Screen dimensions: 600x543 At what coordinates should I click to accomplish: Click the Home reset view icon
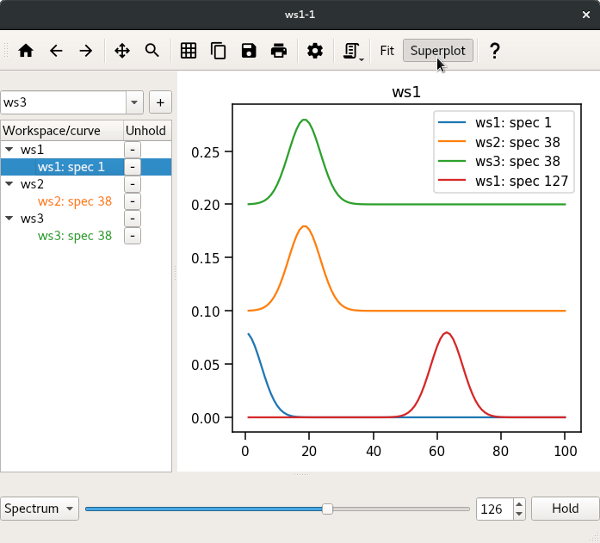point(26,51)
